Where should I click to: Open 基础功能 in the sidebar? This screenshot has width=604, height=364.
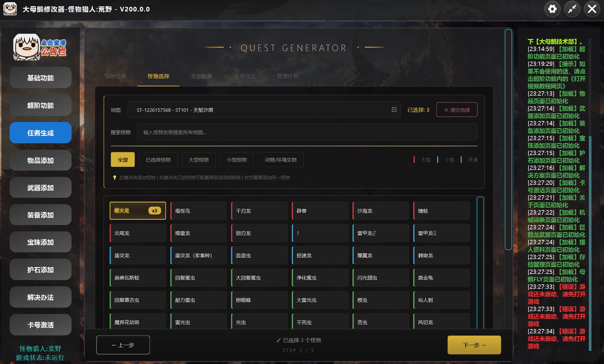[x=41, y=78]
